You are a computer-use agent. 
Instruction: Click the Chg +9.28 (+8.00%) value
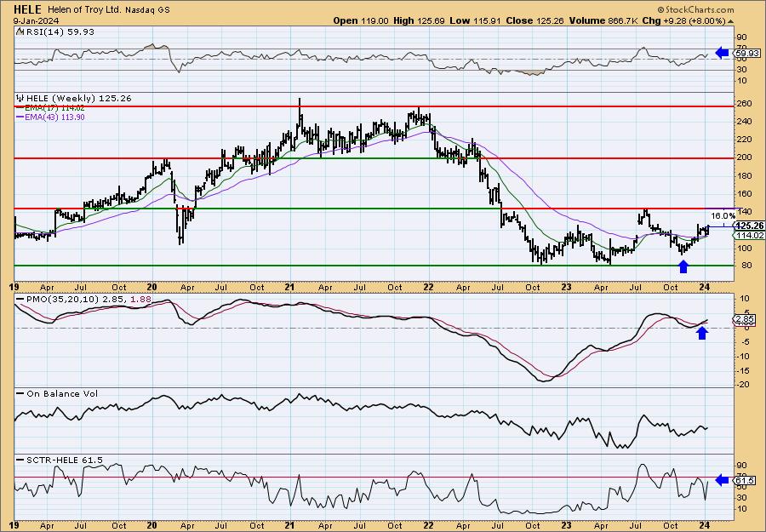(683, 20)
